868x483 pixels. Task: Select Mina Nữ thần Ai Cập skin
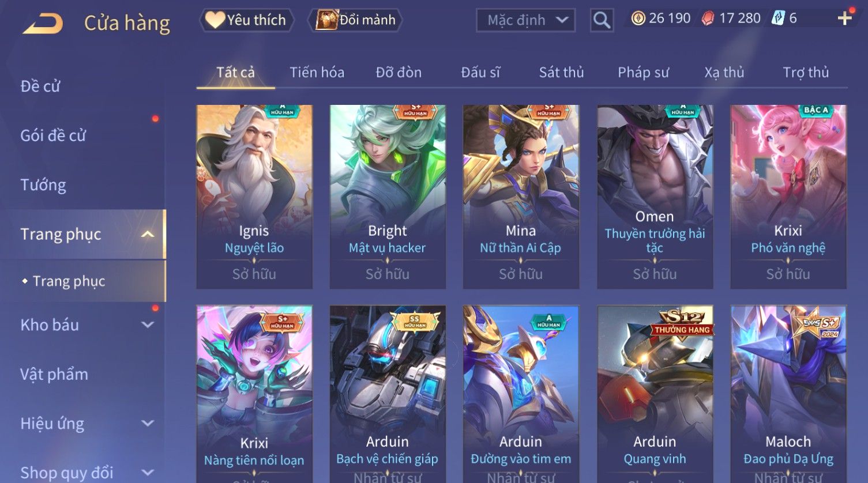coord(521,197)
